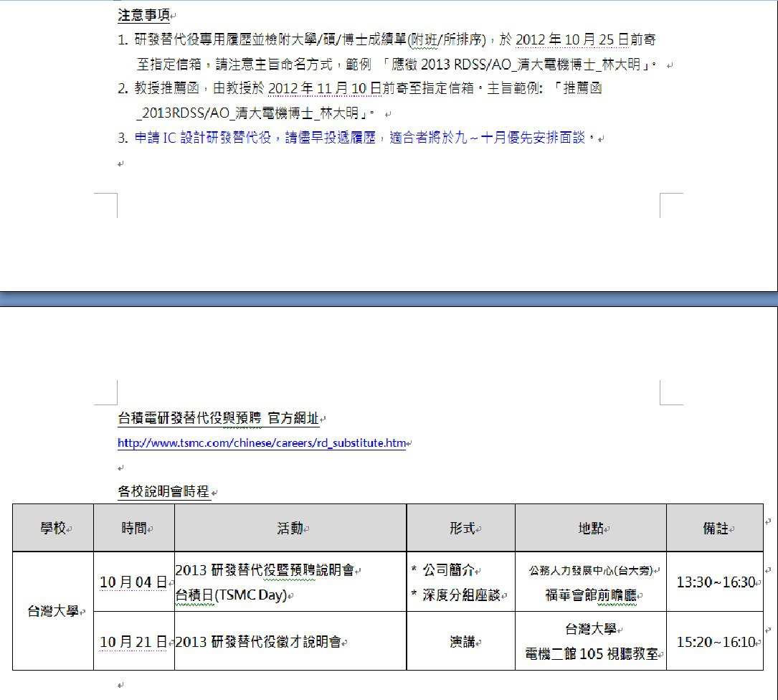Click 應徵2013 RDSS/AO_清大電機博士_林大明 example text
Screen dimensions: 778x700
pyautogui.click(x=516, y=64)
